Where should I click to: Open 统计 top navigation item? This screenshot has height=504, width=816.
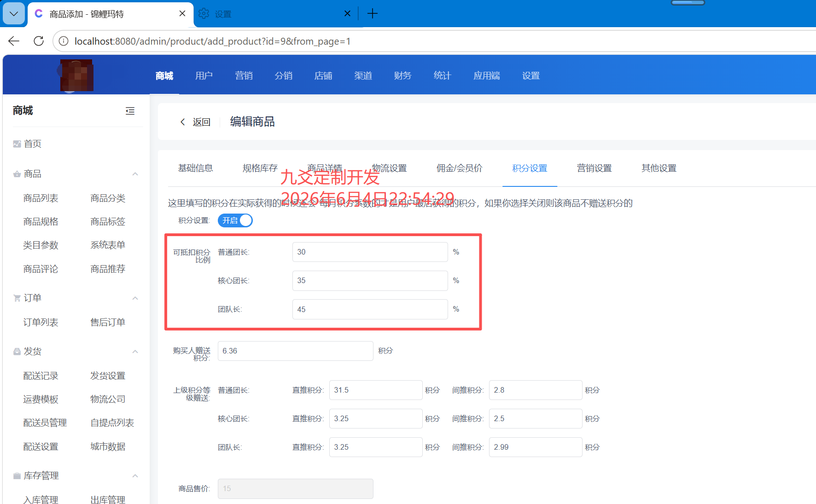point(442,75)
